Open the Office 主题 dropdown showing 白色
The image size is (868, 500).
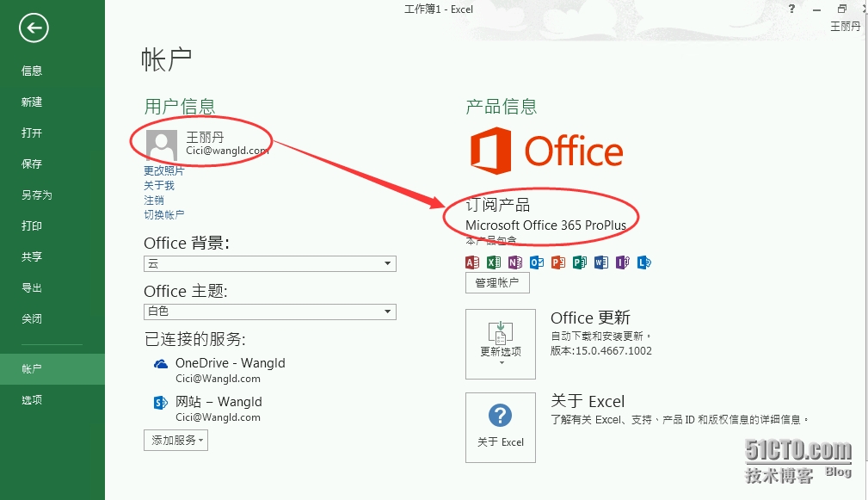point(269,311)
